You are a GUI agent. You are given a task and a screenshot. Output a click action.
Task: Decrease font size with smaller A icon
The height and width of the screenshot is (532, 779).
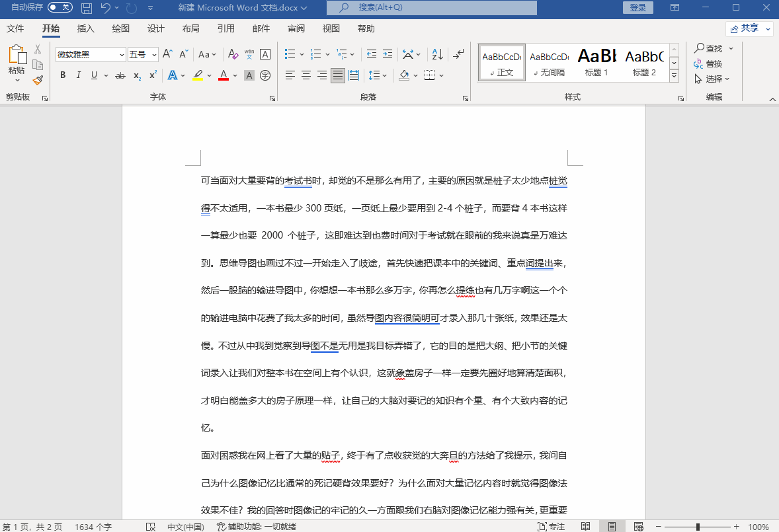point(184,54)
